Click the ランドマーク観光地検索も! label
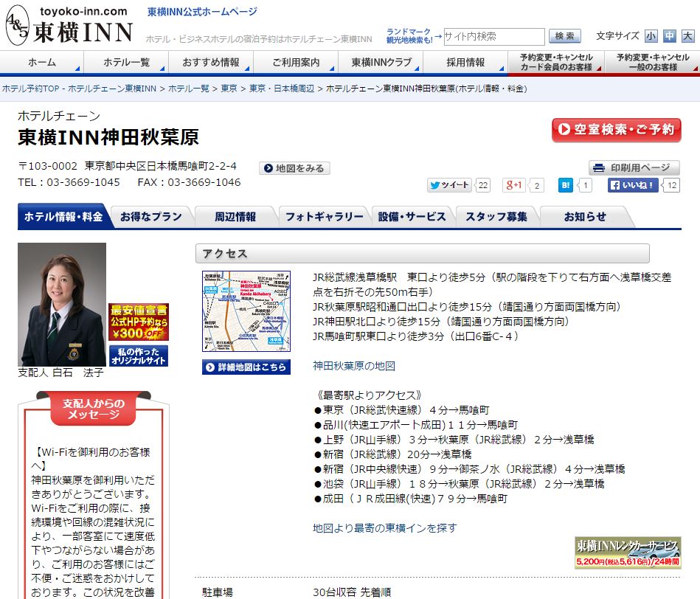The width and height of the screenshot is (700, 599). coord(409,36)
